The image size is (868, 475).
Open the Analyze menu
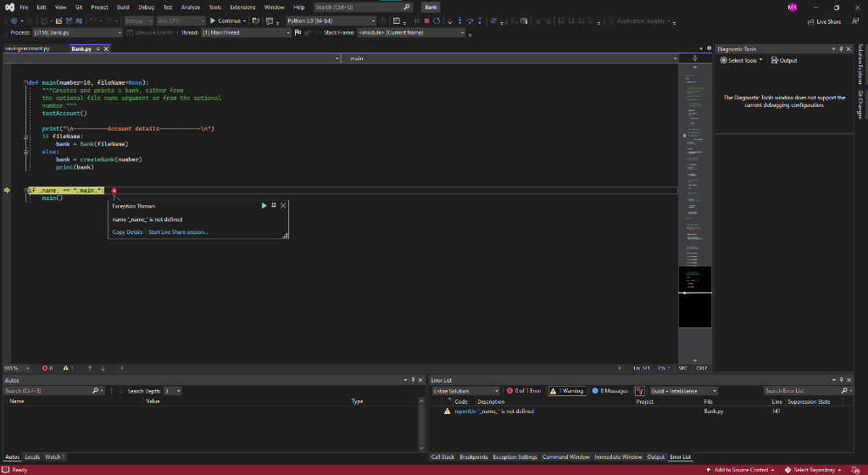(191, 7)
